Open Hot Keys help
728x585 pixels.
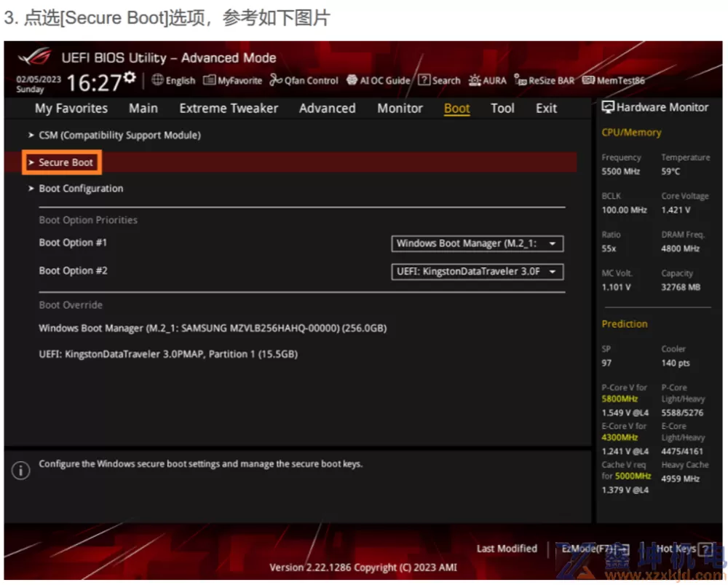(x=685, y=549)
